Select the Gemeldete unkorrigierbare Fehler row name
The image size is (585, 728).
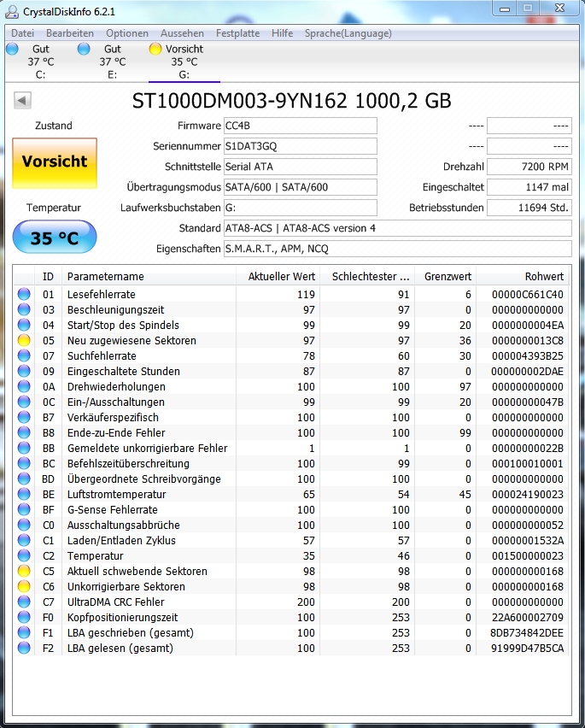(148, 448)
